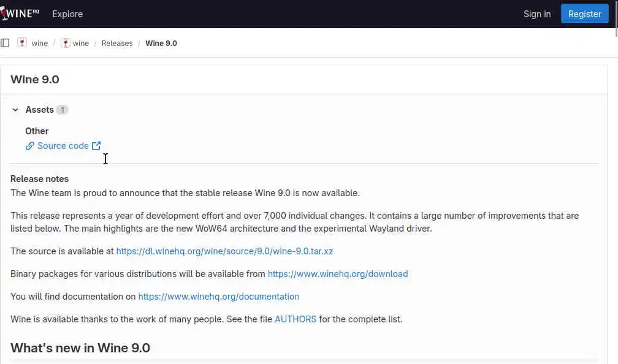
Task: Click the page vertical scrollbar thumb
Action: pyautogui.click(x=616, y=18)
